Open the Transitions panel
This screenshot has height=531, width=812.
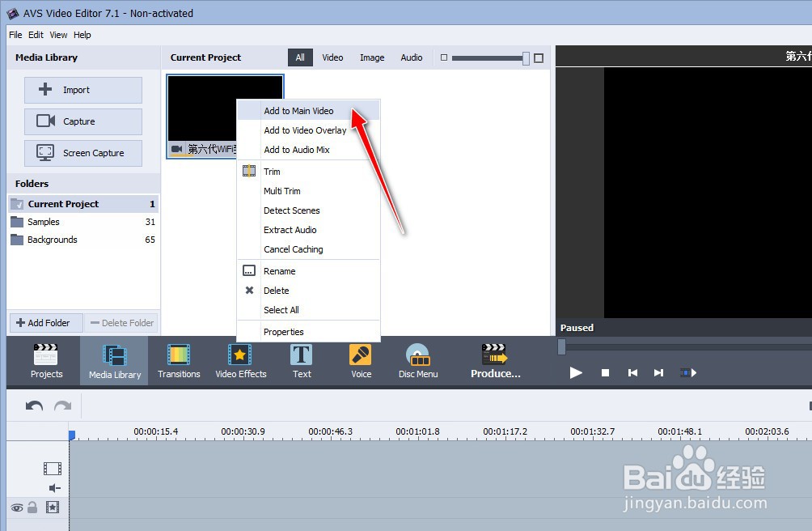click(178, 360)
